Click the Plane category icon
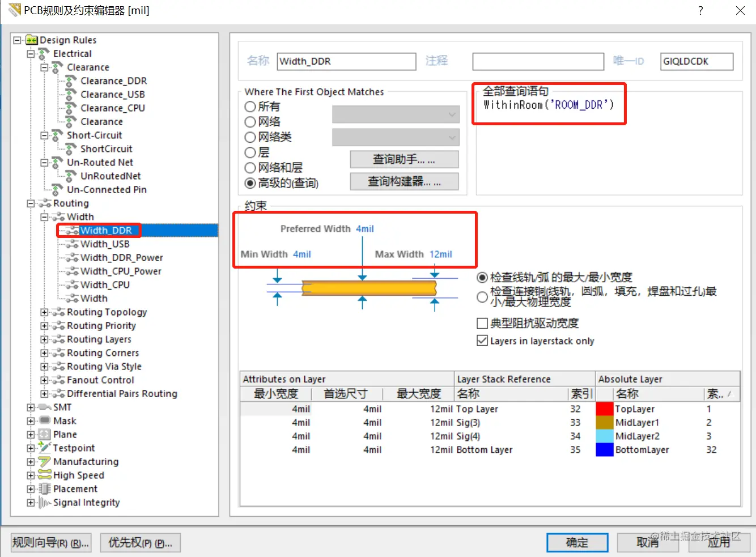Image resolution: width=756 pixels, height=557 pixels. [45, 435]
